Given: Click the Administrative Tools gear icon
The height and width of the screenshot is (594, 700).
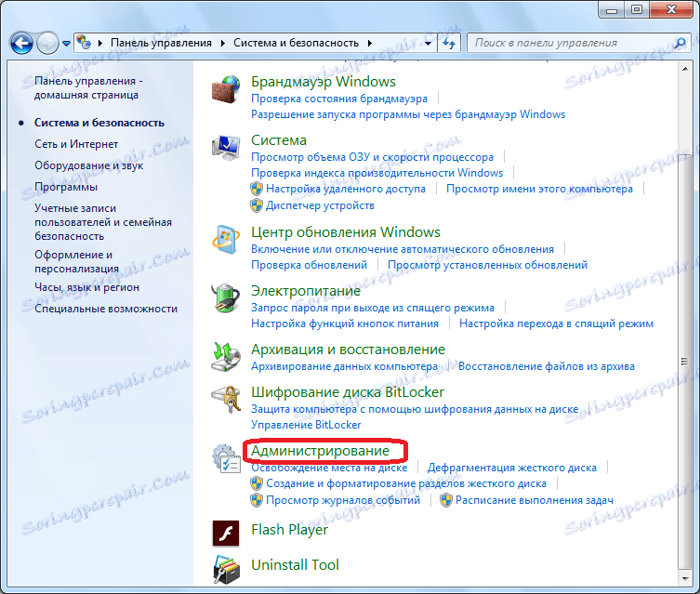Looking at the screenshot, I should tap(226, 458).
